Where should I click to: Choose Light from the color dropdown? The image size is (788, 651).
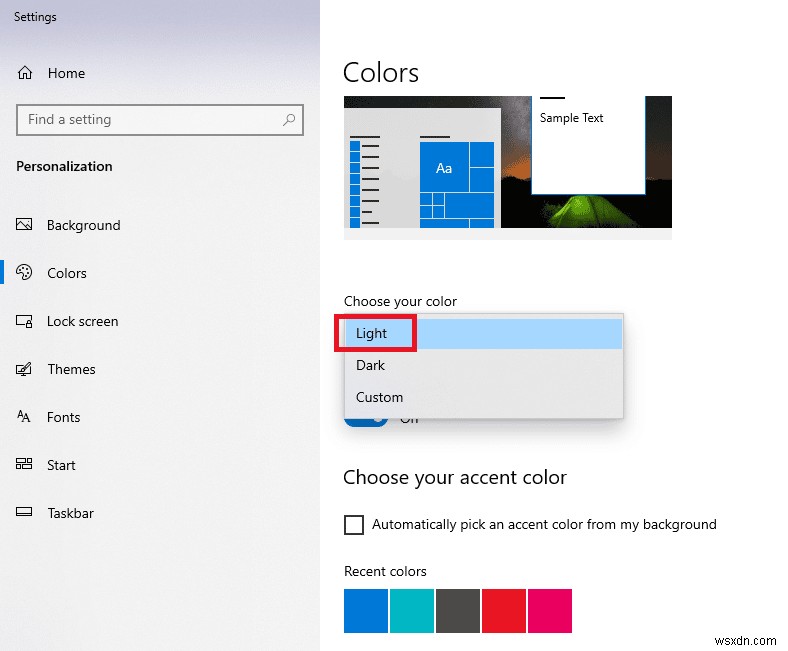(x=483, y=333)
